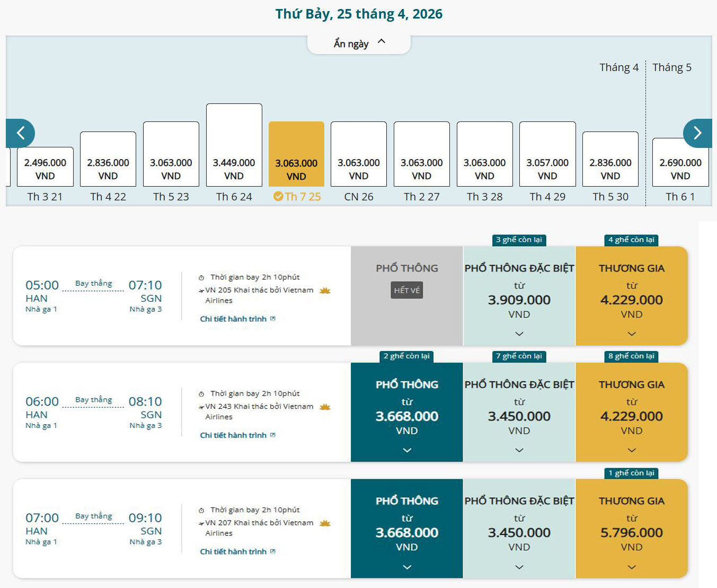Click external link icon for VN 205 itinerary
Image resolution: width=717 pixels, height=588 pixels.
click(x=273, y=319)
